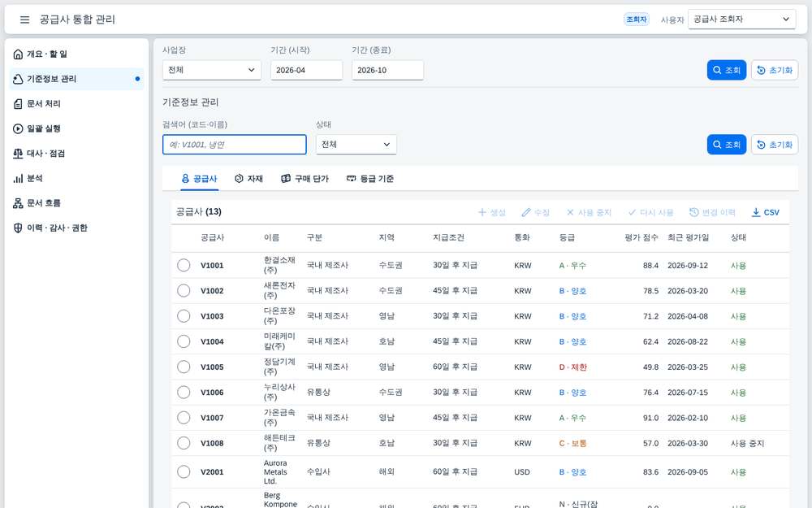This screenshot has height=508, width=812.
Task: Click the 사용 중지 toolbar button
Action: point(589,212)
